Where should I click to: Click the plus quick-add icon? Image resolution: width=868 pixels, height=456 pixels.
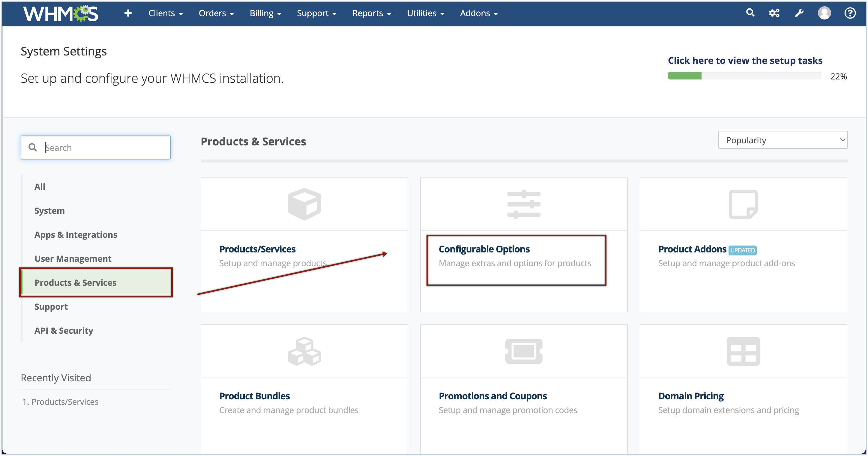pyautogui.click(x=128, y=13)
